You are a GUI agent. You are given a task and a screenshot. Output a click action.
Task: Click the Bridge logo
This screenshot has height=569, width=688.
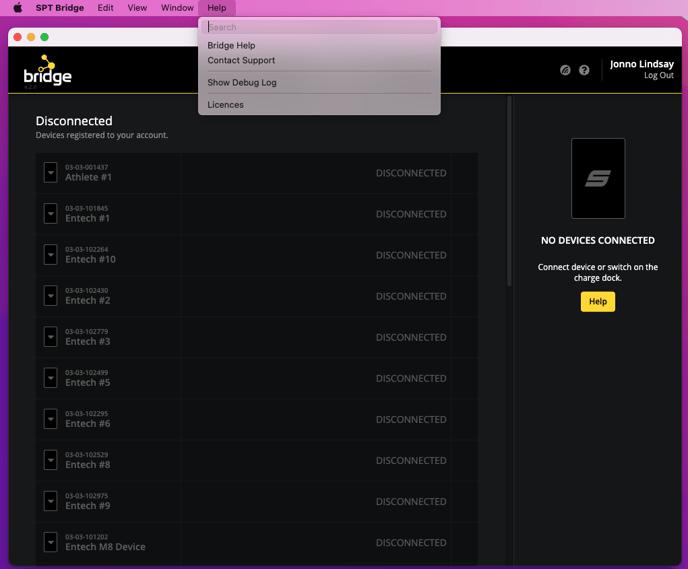click(47, 70)
